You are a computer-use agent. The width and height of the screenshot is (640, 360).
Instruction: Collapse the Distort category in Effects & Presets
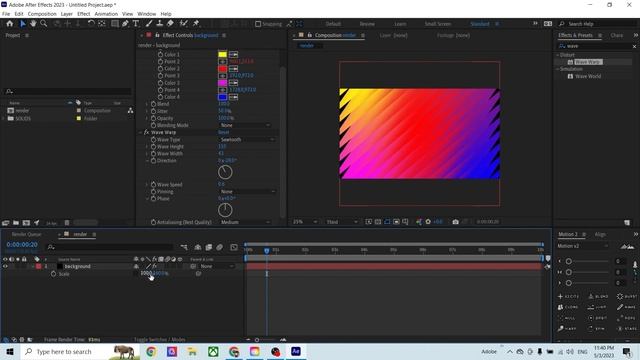tap(558, 55)
